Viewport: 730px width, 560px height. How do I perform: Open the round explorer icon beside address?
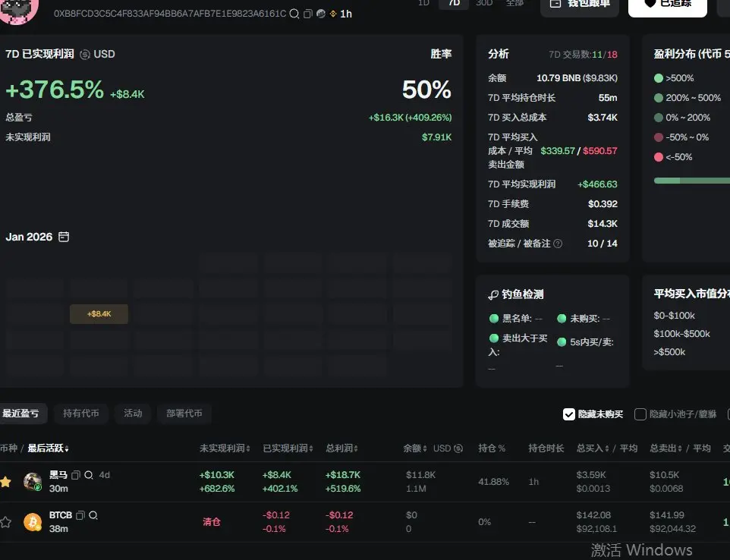point(321,14)
